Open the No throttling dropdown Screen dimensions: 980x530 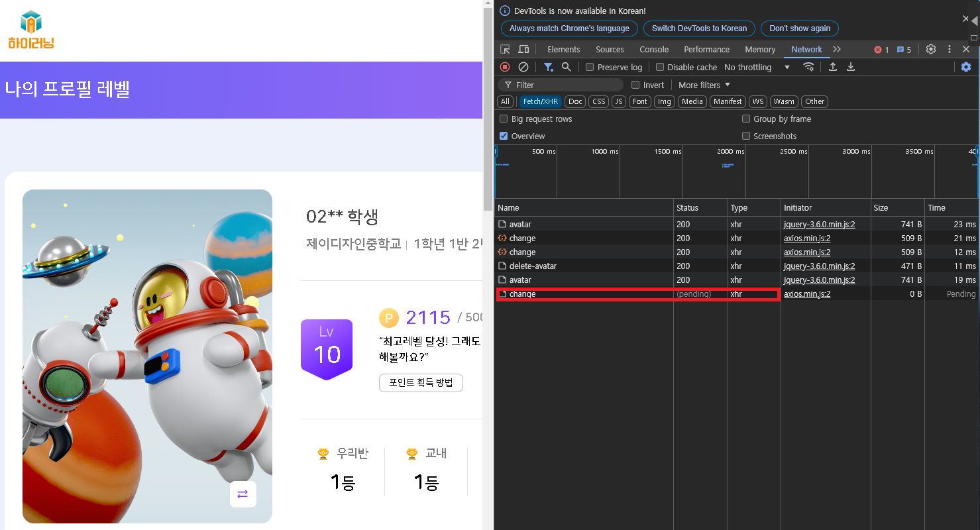point(757,68)
